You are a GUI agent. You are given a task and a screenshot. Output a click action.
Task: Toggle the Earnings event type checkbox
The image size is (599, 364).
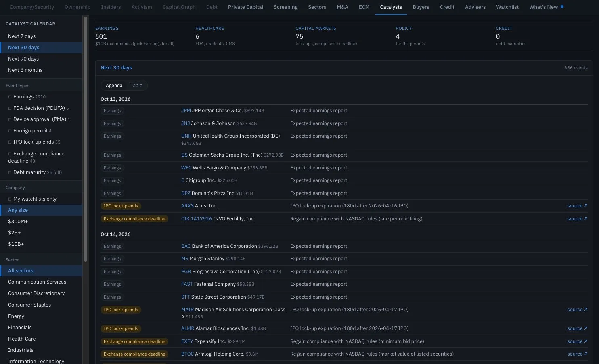pyautogui.click(x=10, y=97)
